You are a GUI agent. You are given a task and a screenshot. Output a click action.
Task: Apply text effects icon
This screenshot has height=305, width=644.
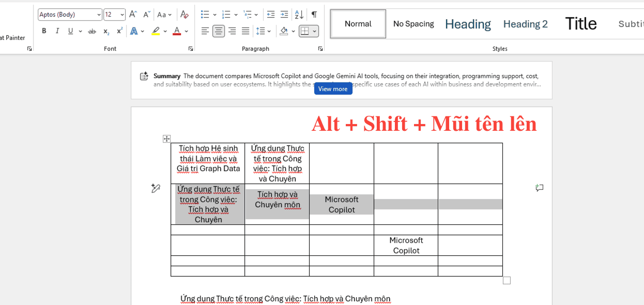tap(134, 31)
